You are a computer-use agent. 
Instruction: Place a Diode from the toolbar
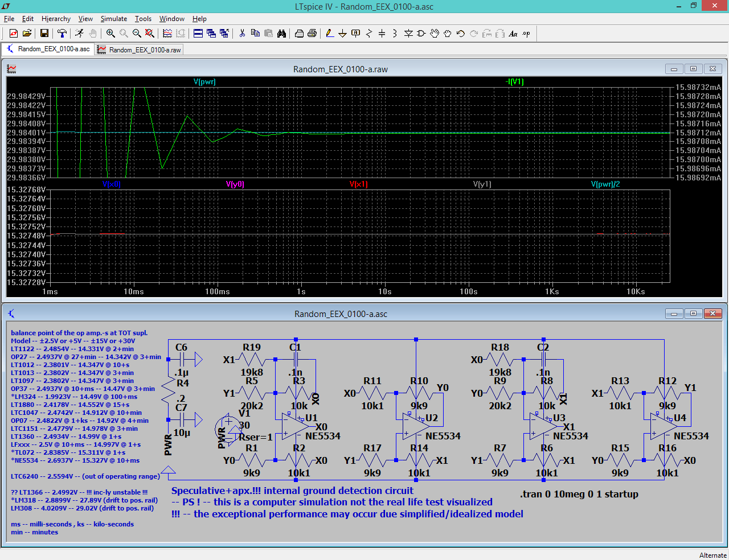(x=408, y=34)
